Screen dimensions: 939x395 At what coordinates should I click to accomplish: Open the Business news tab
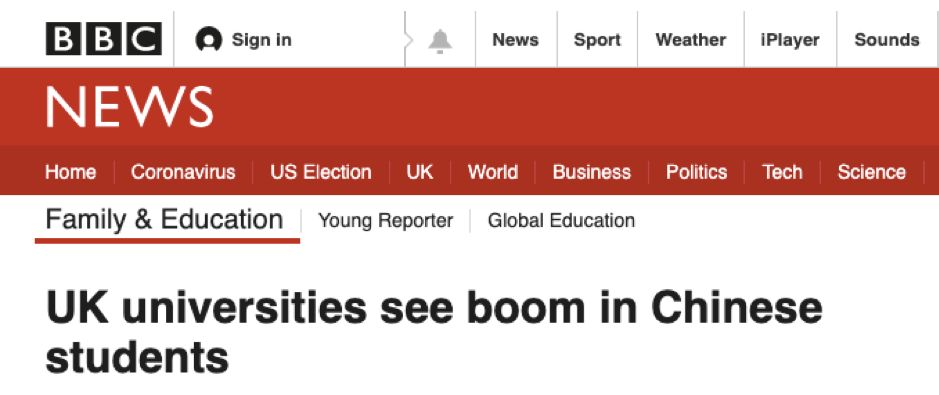click(x=592, y=172)
